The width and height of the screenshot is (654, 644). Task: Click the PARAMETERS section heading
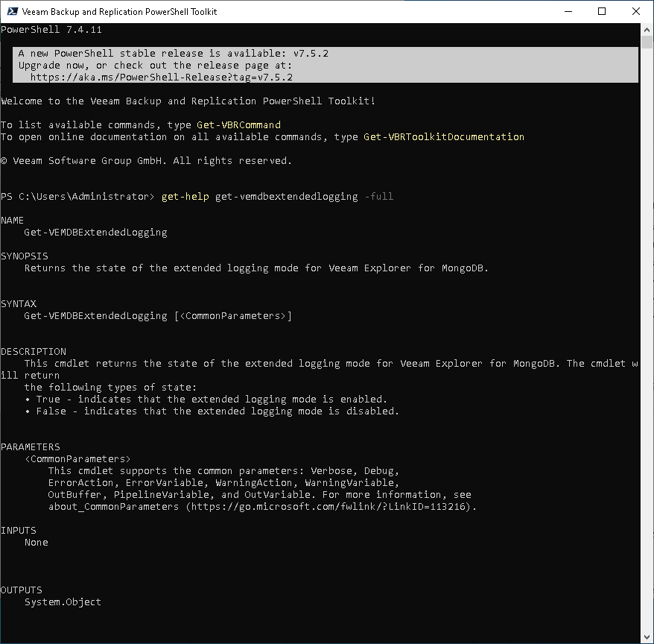click(x=31, y=447)
